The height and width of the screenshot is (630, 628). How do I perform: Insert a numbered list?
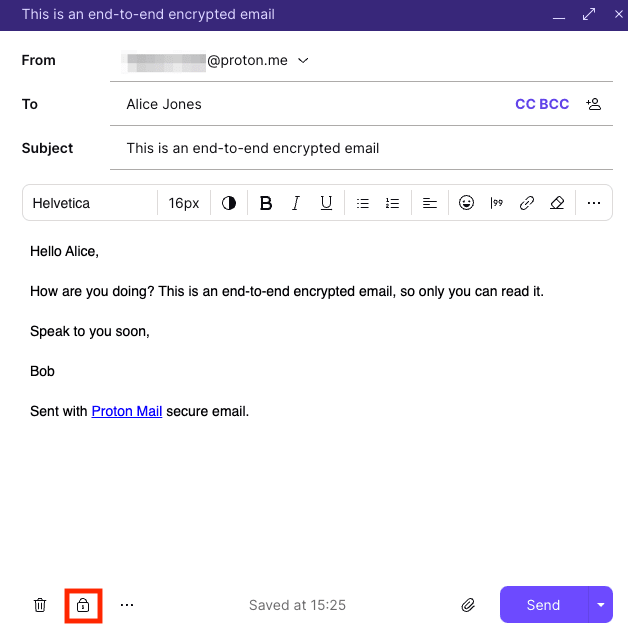(392, 203)
